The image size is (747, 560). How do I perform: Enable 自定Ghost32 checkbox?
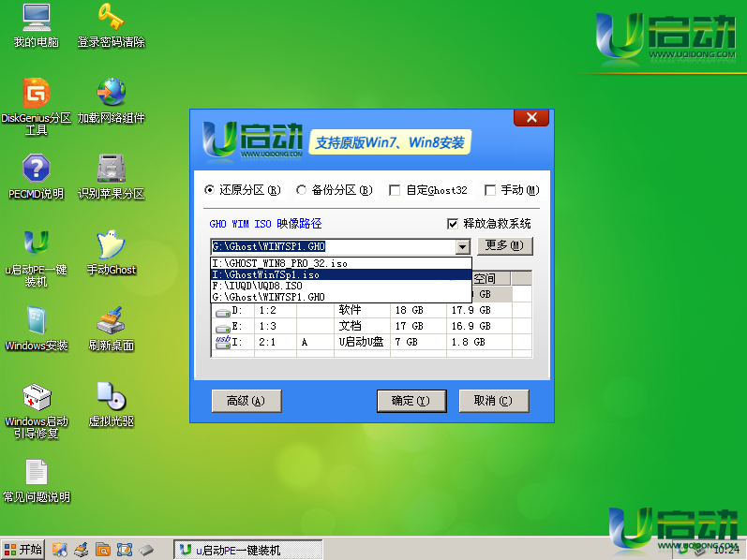(x=395, y=190)
